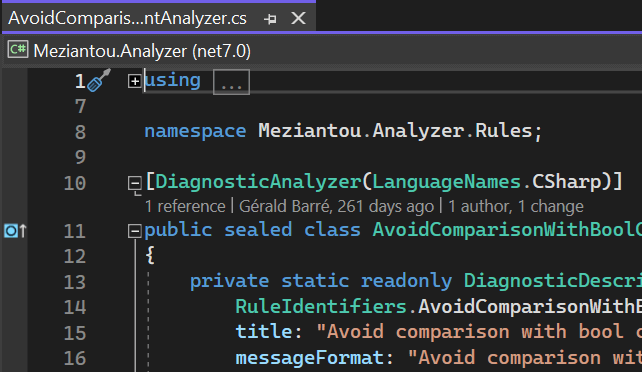
Task: Click the LanguageNames identifier on line 10
Action: tap(447, 182)
